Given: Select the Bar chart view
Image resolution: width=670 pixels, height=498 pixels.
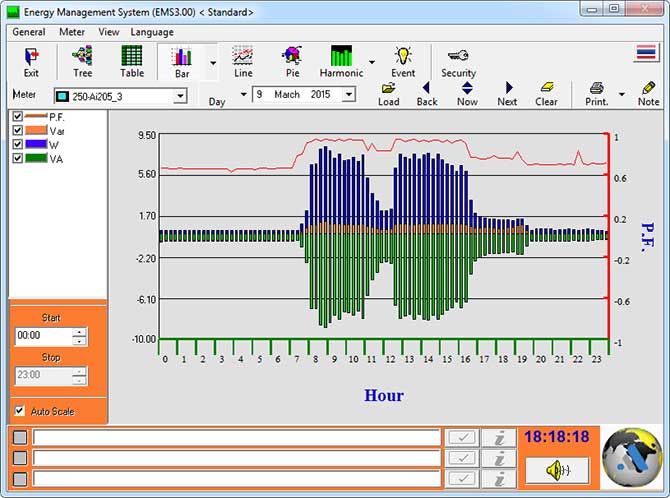Looking at the screenshot, I should pyautogui.click(x=182, y=62).
